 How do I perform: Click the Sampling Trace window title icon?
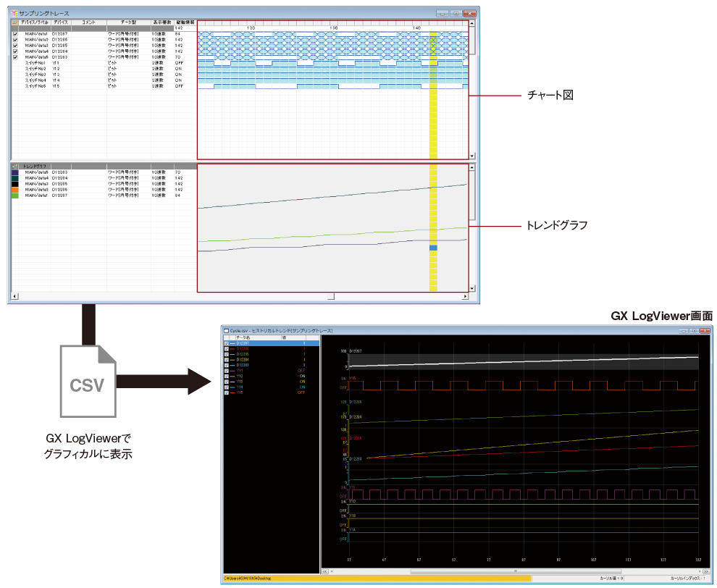pos(14,13)
